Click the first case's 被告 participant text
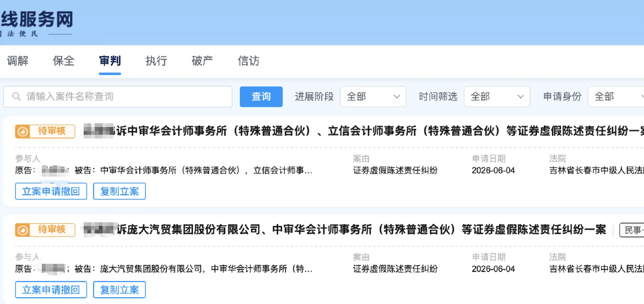644x304 pixels. point(193,170)
